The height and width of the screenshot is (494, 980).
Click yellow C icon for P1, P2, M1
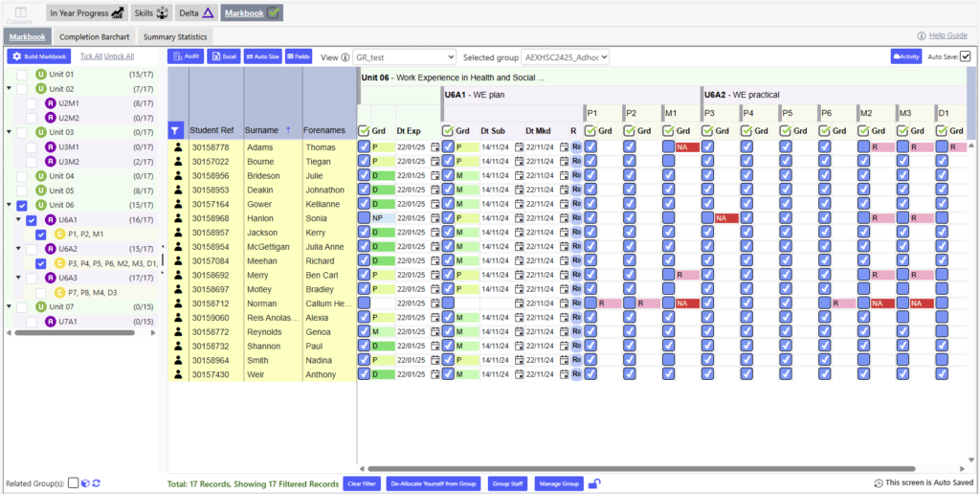click(60, 235)
